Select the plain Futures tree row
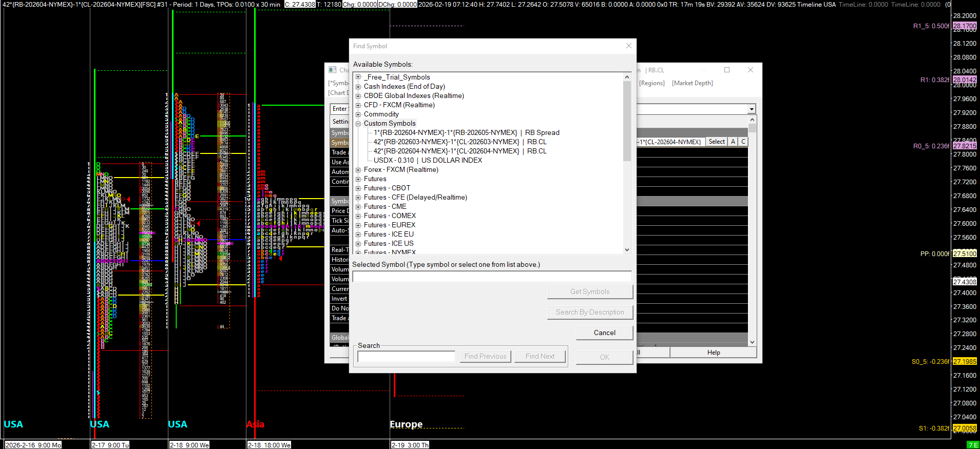The image size is (980, 449). tap(375, 179)
